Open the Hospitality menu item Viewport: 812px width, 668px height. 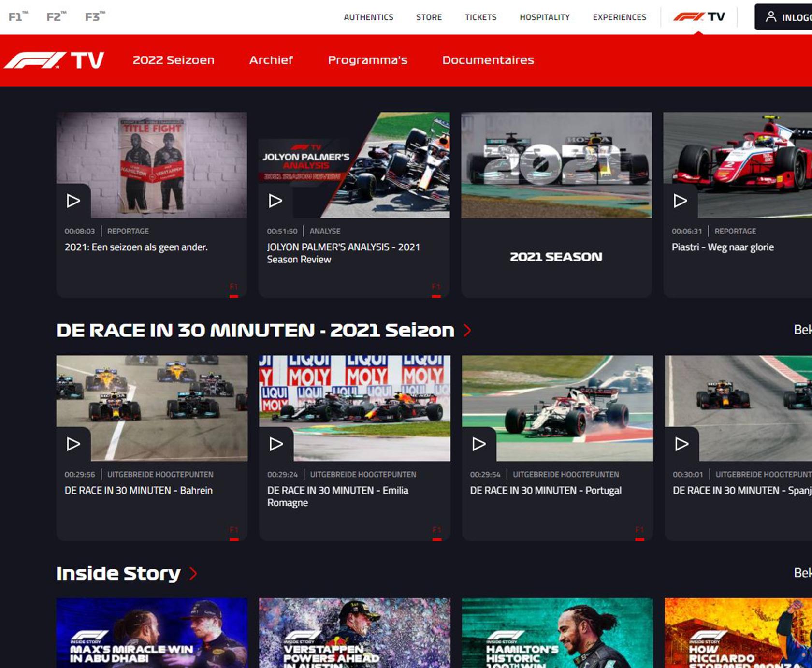[545, 17]
